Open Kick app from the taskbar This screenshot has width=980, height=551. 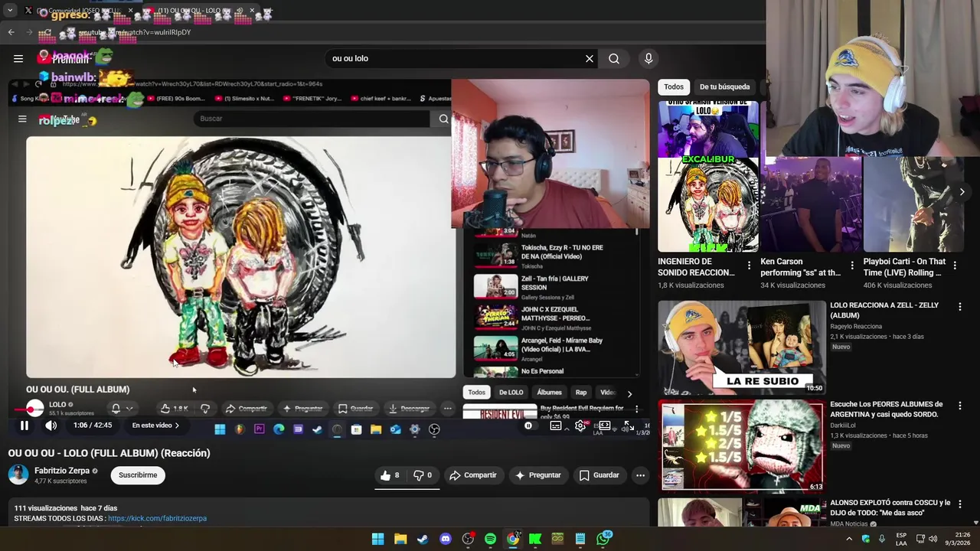pyautogui.click(x=535, y=539)
